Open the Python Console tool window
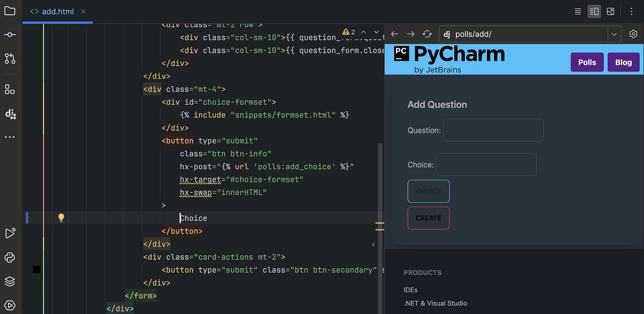Viewport: 644px width, 314px height. point(10,257)
